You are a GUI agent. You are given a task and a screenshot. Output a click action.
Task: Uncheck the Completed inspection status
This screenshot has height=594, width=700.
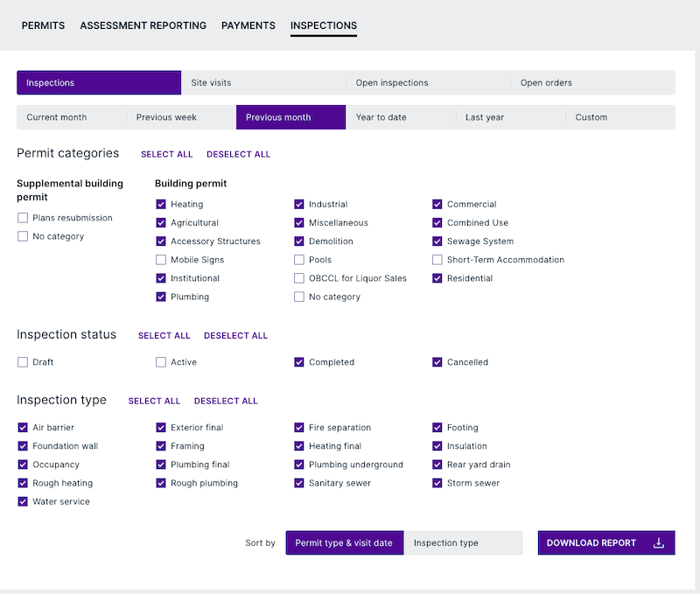pyautogui.click(x=299, y=362)
